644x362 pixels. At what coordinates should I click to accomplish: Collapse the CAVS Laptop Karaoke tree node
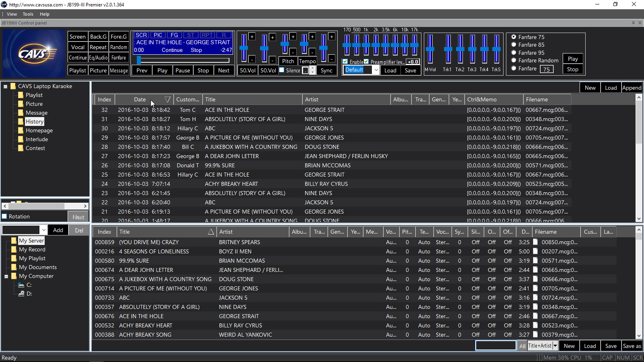(6, 86)
